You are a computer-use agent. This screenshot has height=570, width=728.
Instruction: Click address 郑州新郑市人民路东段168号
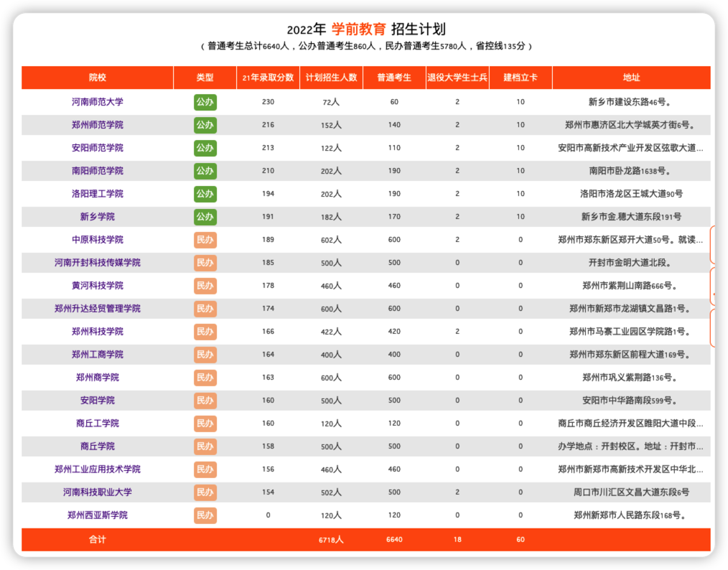tap(630, 515)
